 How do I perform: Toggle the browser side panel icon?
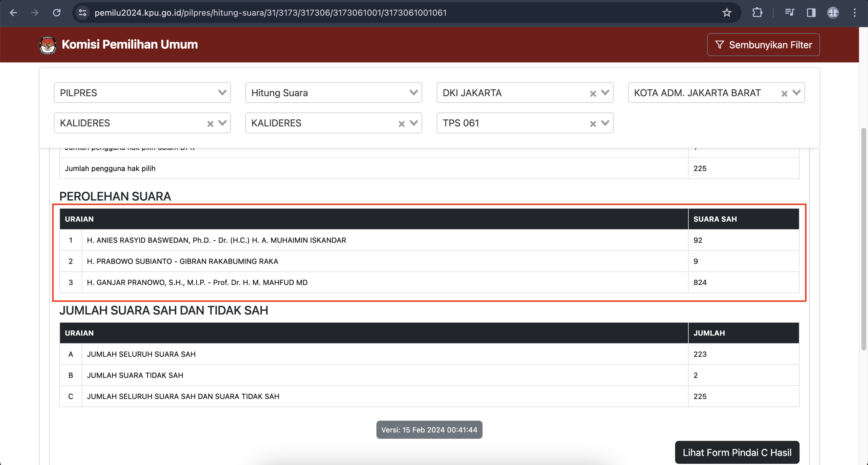point(811,13)
